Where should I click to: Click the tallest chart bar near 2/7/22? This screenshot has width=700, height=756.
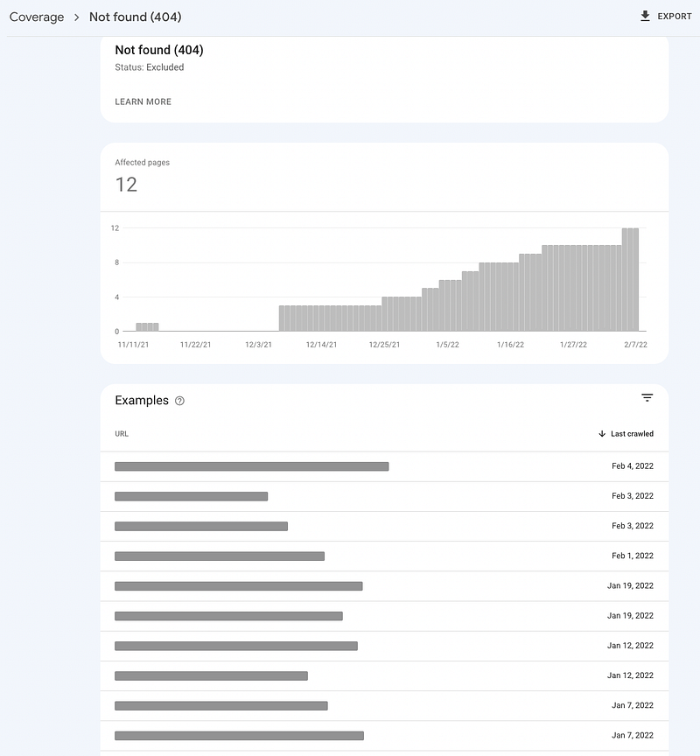[x=630, y=280]
